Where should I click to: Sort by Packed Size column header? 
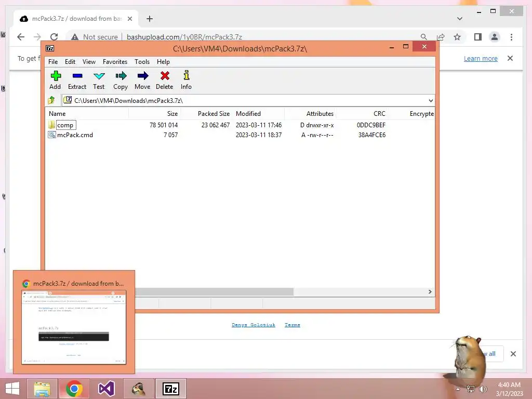click(206, 114)
